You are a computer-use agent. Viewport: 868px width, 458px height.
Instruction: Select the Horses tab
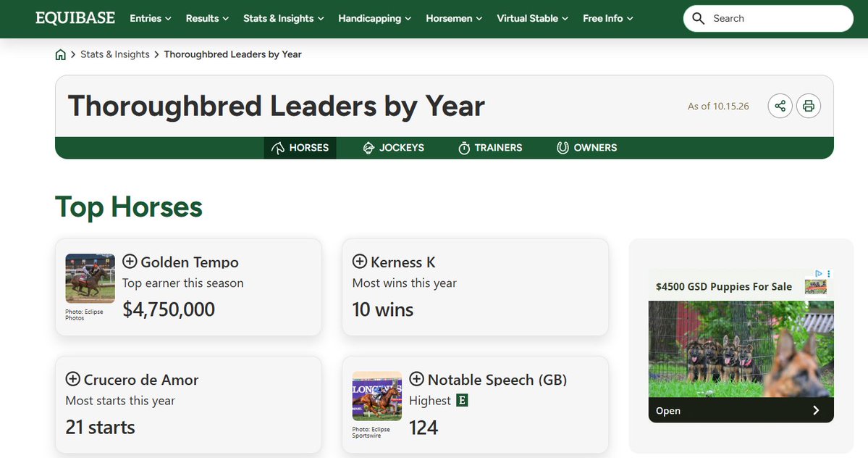click(x=300, y=148)
